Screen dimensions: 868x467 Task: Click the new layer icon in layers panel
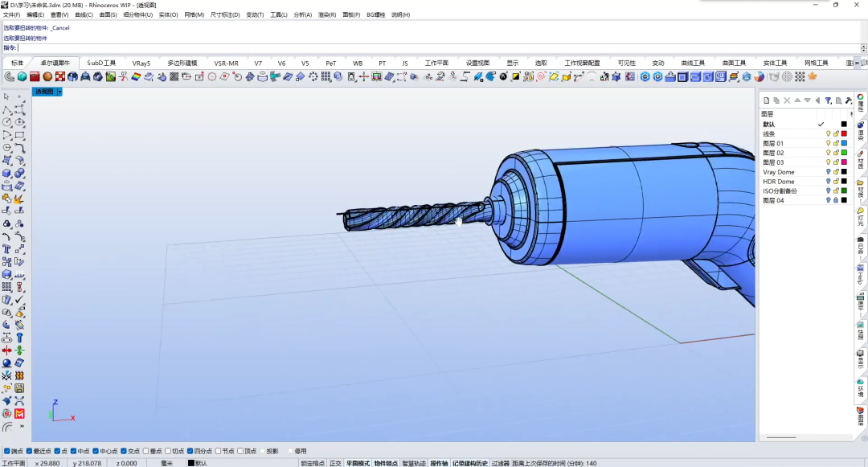(766, 100)
